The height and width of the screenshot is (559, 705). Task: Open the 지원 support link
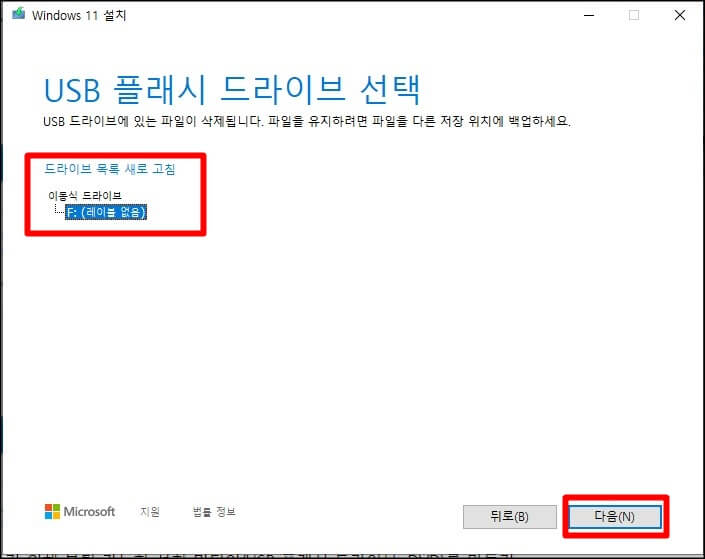pyautogui.click(x=150, y=511)
